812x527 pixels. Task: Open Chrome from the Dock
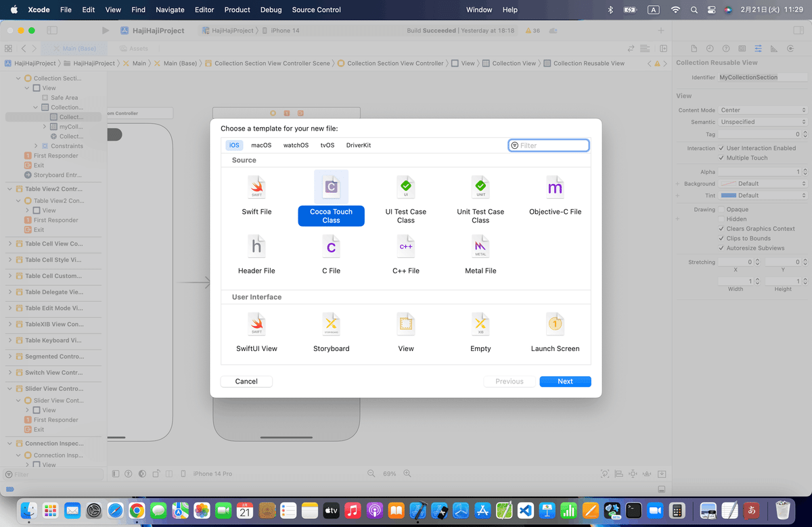pos(137,509)
